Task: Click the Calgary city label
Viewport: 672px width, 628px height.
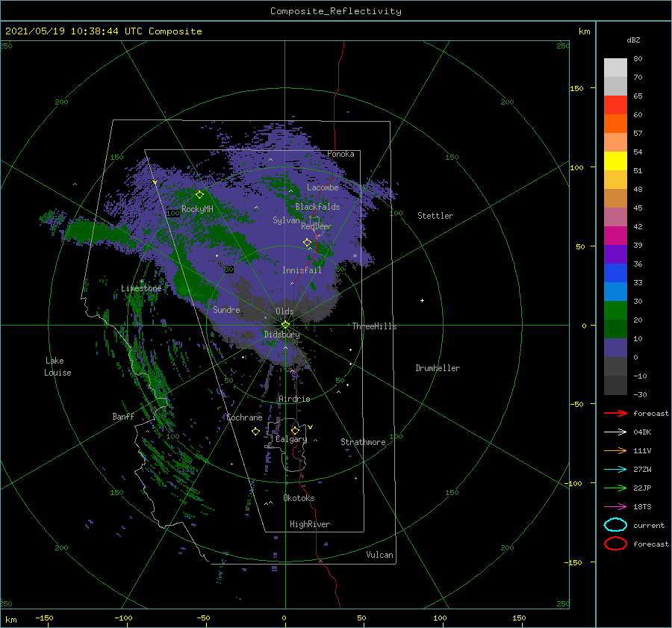Action: (x=291, y=439)
